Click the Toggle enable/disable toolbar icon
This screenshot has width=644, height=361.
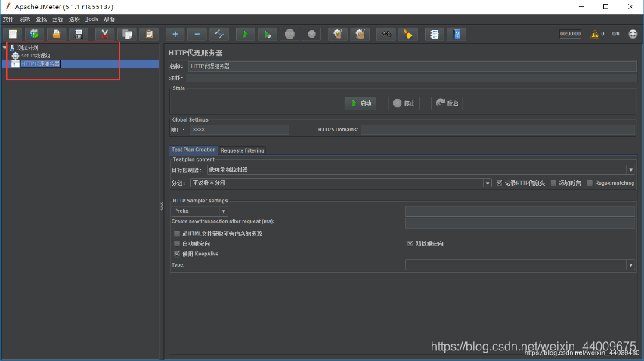219,34
